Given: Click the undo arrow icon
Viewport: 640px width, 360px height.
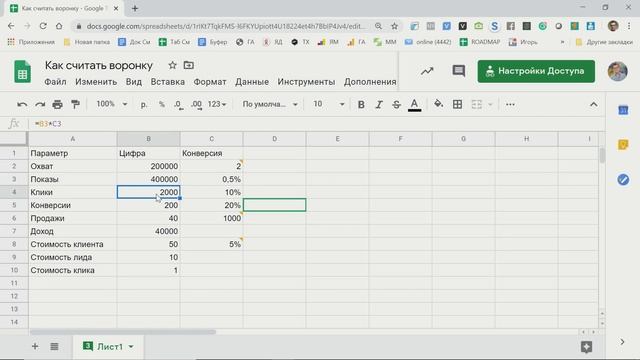Looking at the screenshot, I should click(x=22, y=104).
